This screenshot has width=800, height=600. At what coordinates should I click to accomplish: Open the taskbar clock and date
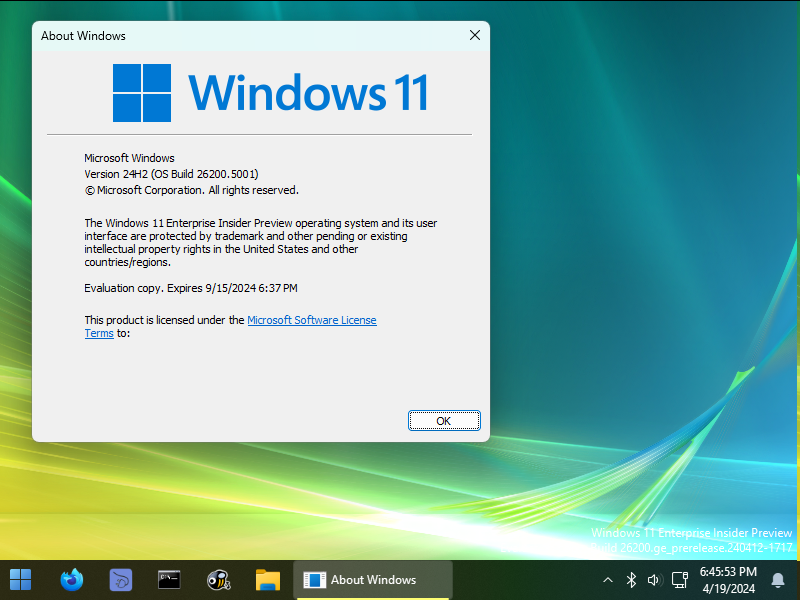tap(728, 580)
